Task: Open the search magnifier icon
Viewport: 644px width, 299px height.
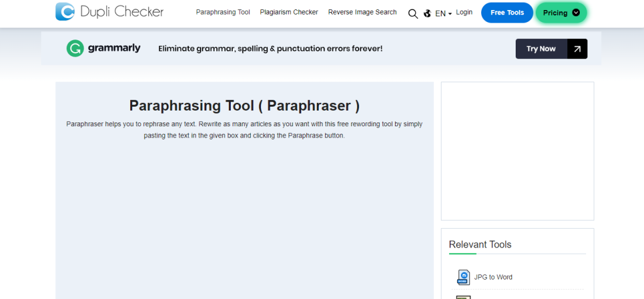Action: tap(413, 14)
